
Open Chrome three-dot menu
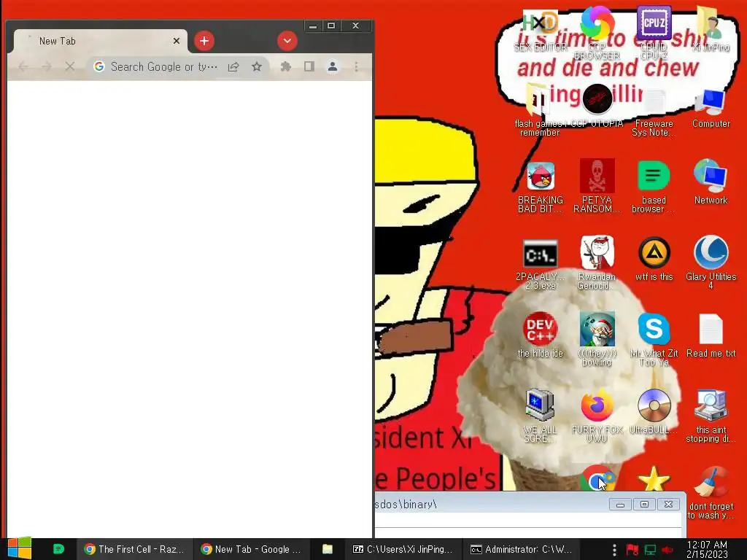pyautogui.click(x=356, y=66)
